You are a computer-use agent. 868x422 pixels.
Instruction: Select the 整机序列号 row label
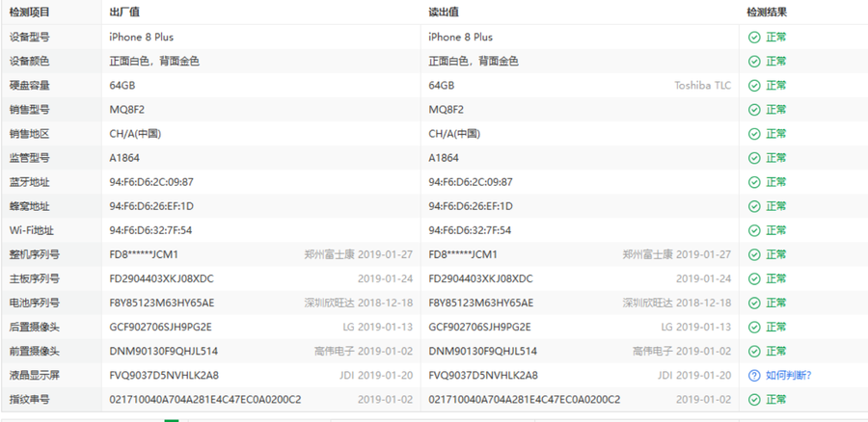click(x=35, y=254)
